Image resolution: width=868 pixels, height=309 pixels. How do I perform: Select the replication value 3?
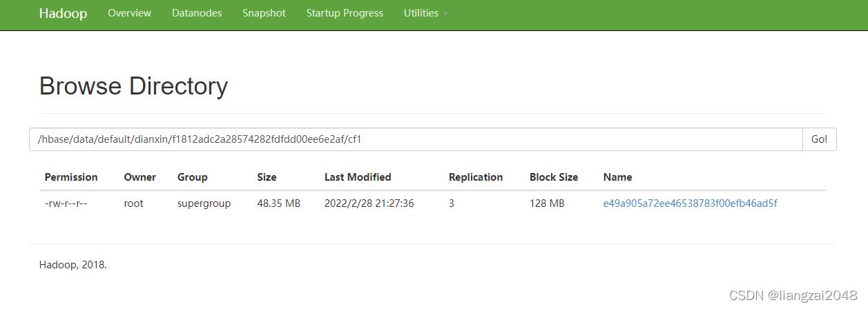(452, 203)
